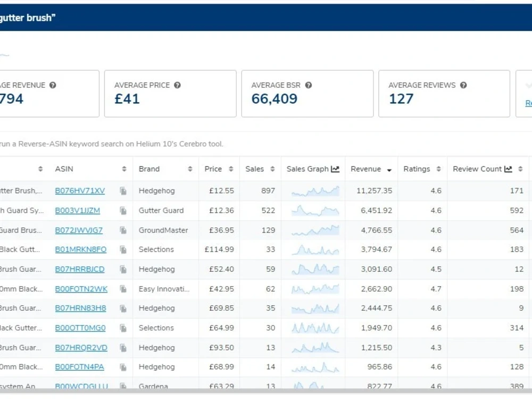Open ASIN link B00FOTN4PA
The width and height of the screenshot is (532, 399).
[80, 367]
